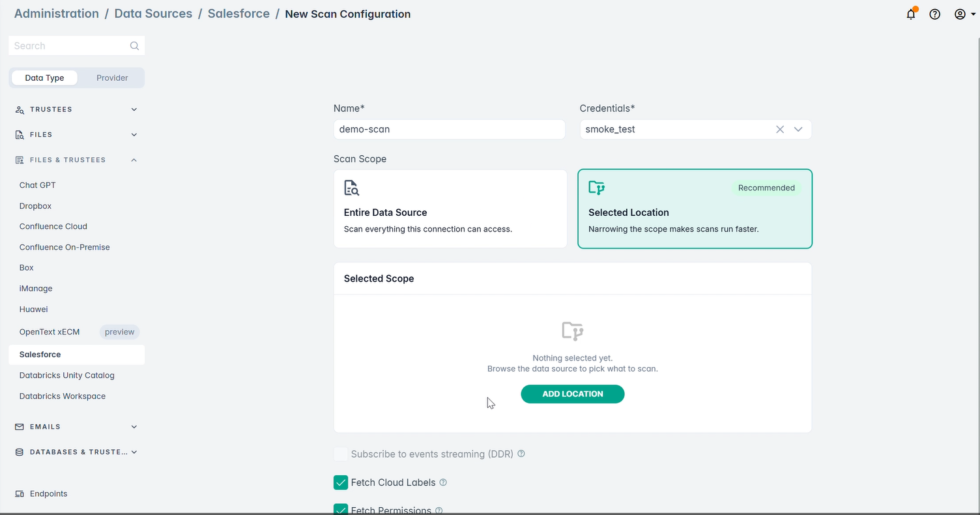Image resolution: width=980 pixels, height=515 pixels.
Task: Toggle Subscribe to events streaming checkbox
Action: click(x=341, y=454)
